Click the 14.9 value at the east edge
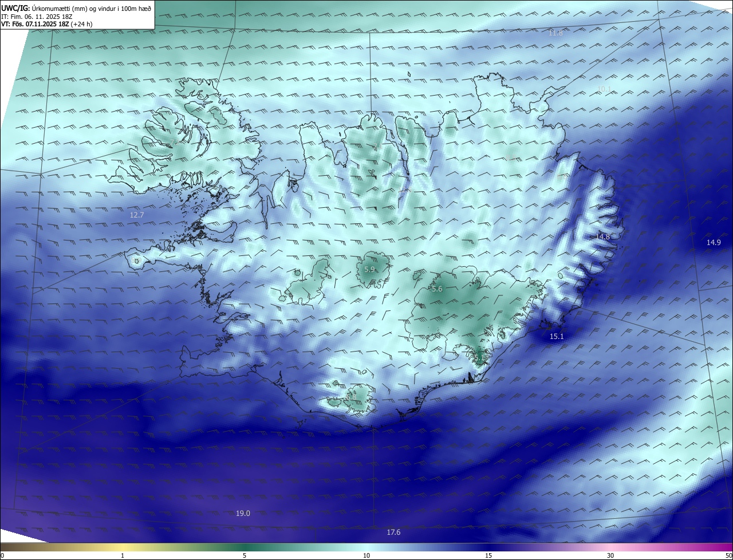 [x=714, y=243]
